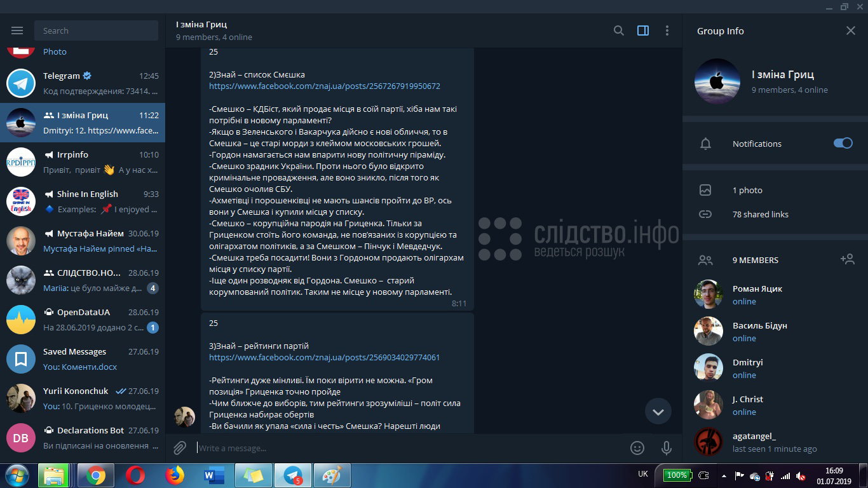Close the Group Info panel
The width and height of the screenshot is (868, 488).
point(851,30)
